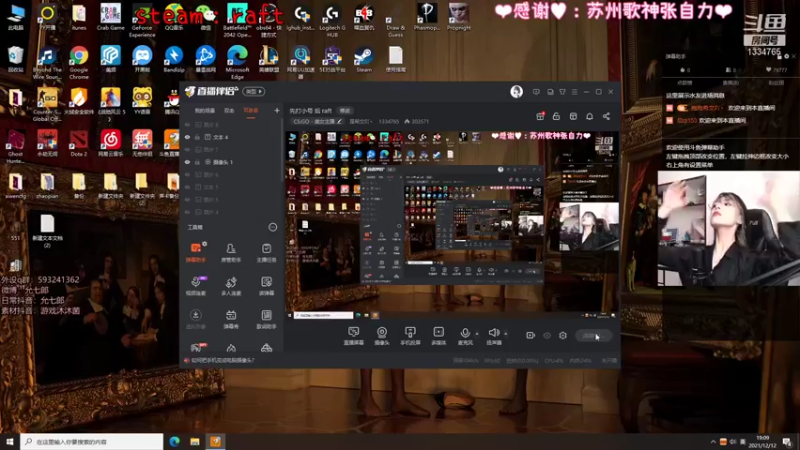The height and width of the screenshot is (450, 800).
Task: Click the start streaming button
Action: (x=593, y=335)
